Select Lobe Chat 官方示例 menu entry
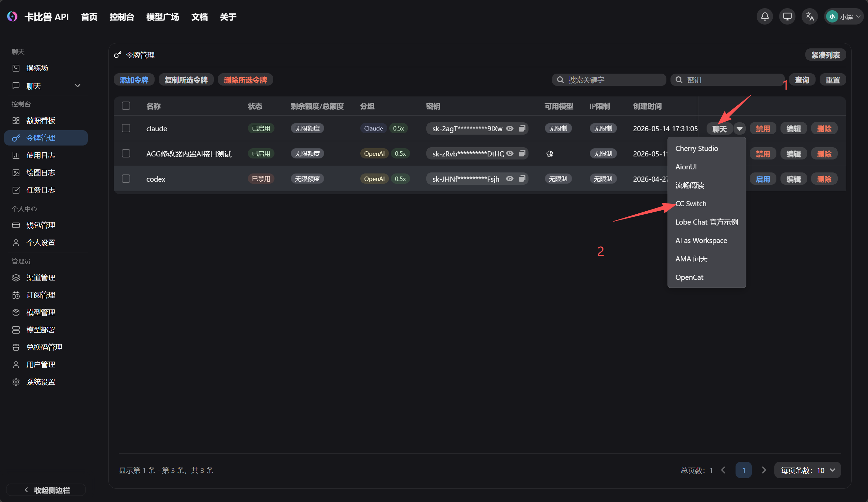 (x=707, y=222)
